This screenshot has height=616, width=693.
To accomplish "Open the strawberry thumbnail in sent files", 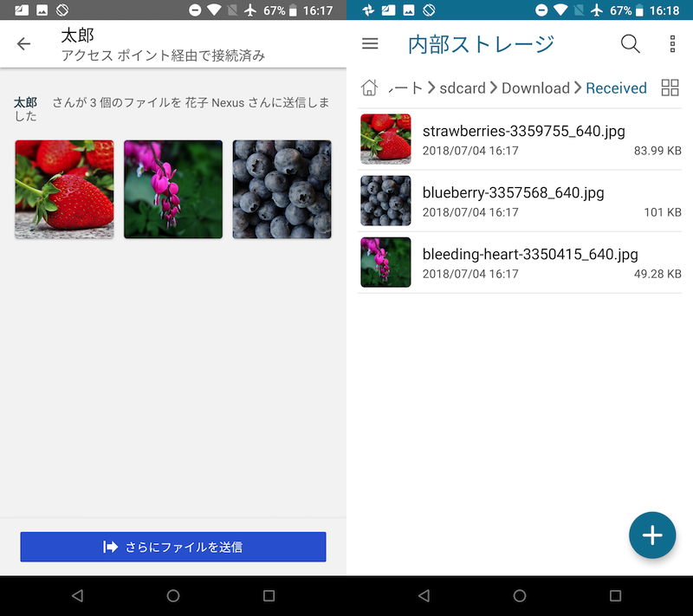I will pos(64,189).
